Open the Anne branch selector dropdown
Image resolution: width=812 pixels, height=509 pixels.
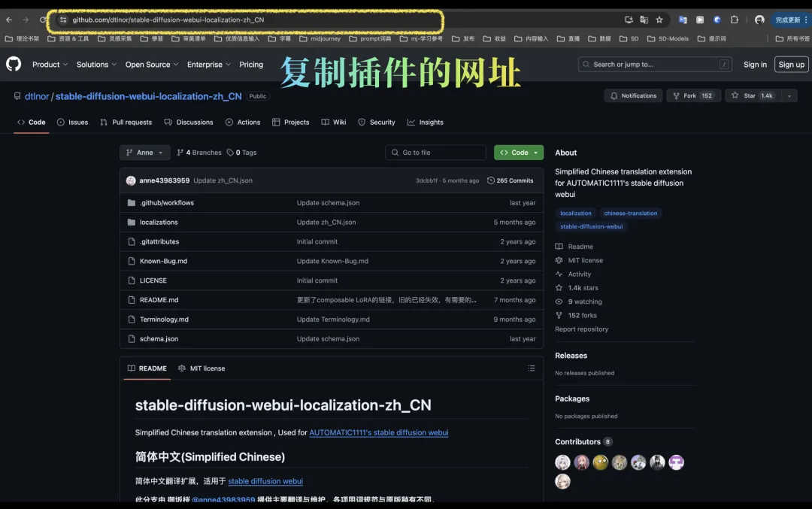click(x=144, y=153)
